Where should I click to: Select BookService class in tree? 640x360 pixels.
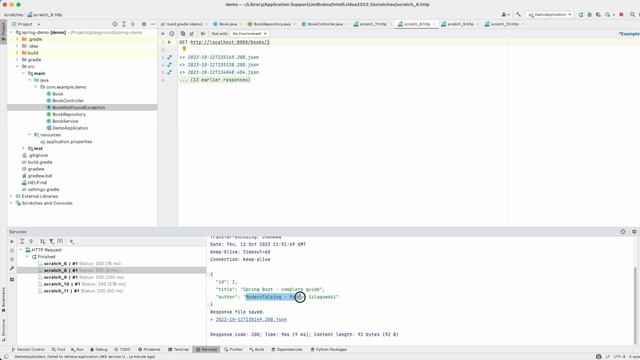65,121
